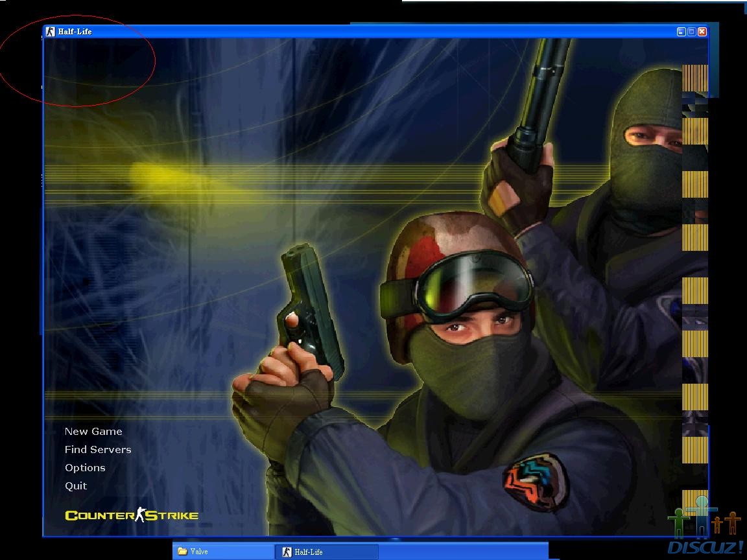
Task: Close the Half-Life window
Action: click(702, 32)
